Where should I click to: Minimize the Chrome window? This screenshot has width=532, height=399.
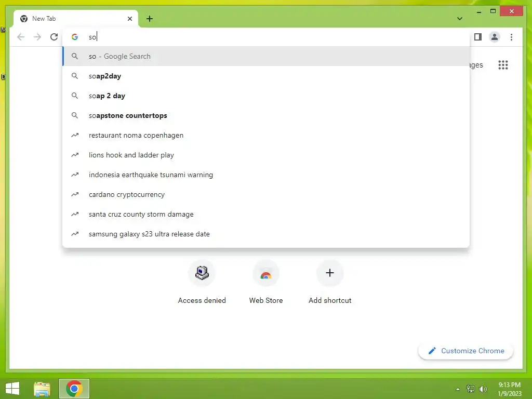(478, 11)
